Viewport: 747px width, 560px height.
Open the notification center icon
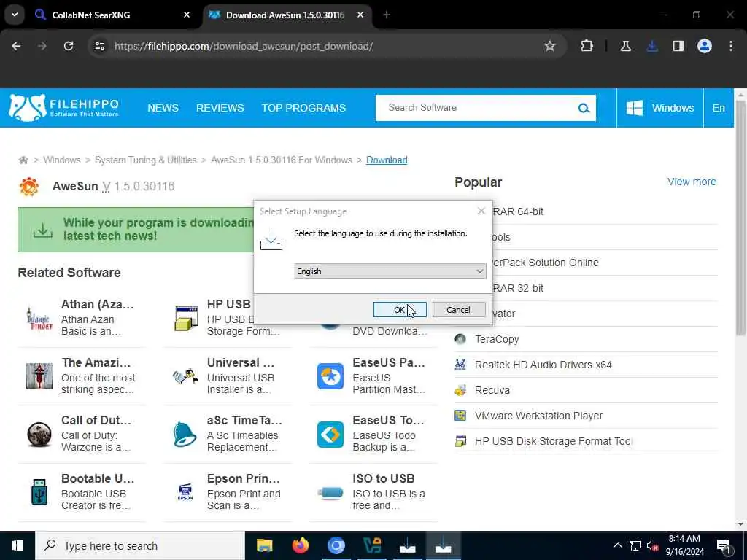[724, 545]
